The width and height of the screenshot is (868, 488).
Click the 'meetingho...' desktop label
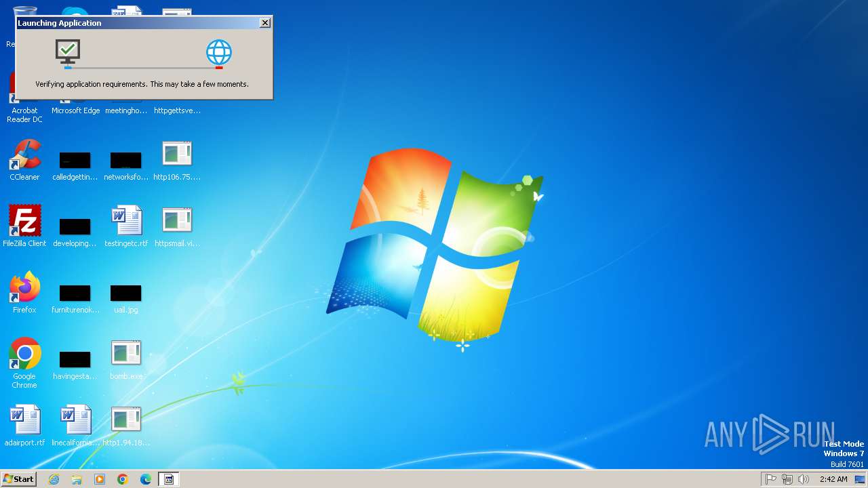click(x=126, y=110)
